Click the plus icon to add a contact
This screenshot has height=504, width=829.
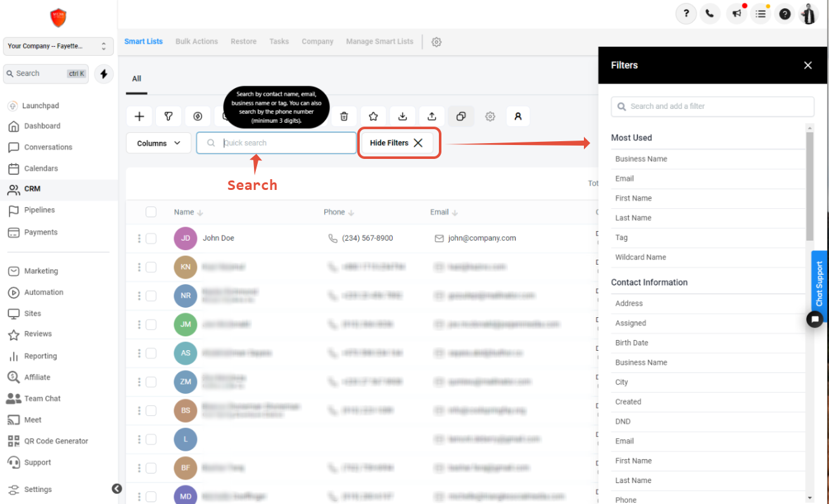(140, 117)
